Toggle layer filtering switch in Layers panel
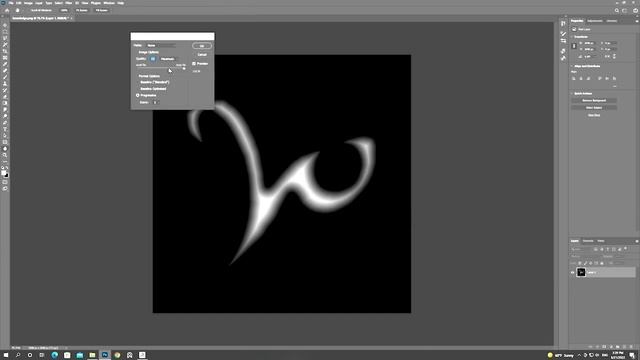 [626, 249]
